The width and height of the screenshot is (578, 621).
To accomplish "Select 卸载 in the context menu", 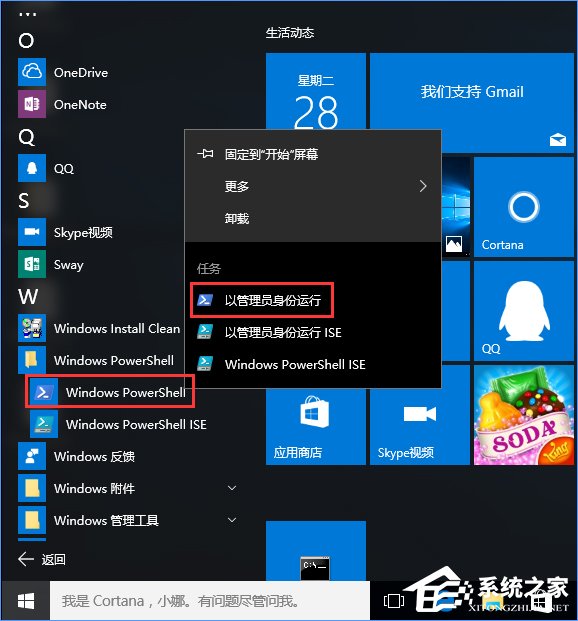I will coord(313,218).
